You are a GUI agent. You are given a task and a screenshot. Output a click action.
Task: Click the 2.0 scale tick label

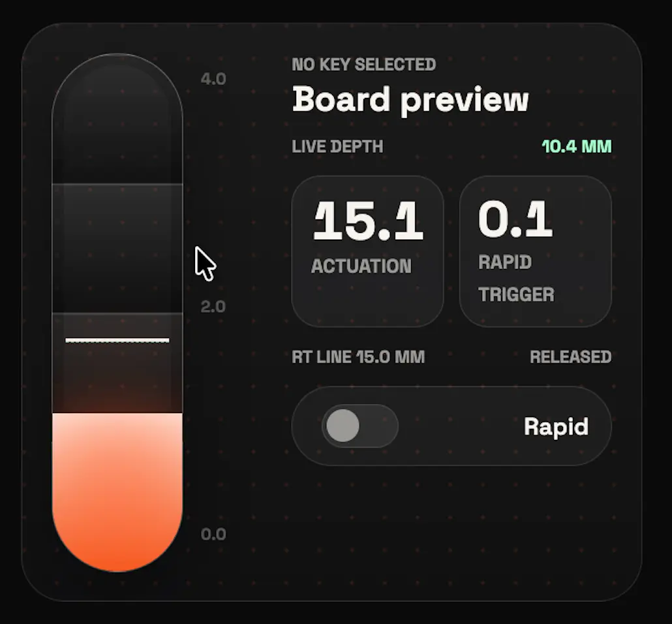(213, 307)
